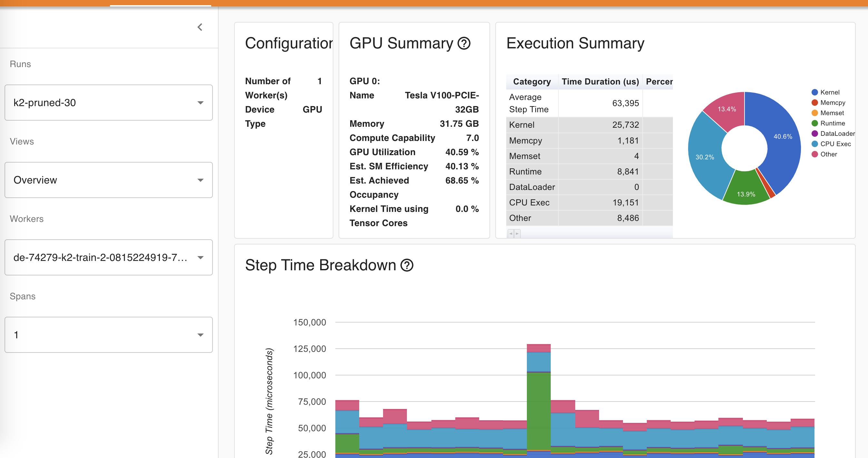Select the Runtime row in table
The image size is (868, 458).
pos(525,172)
